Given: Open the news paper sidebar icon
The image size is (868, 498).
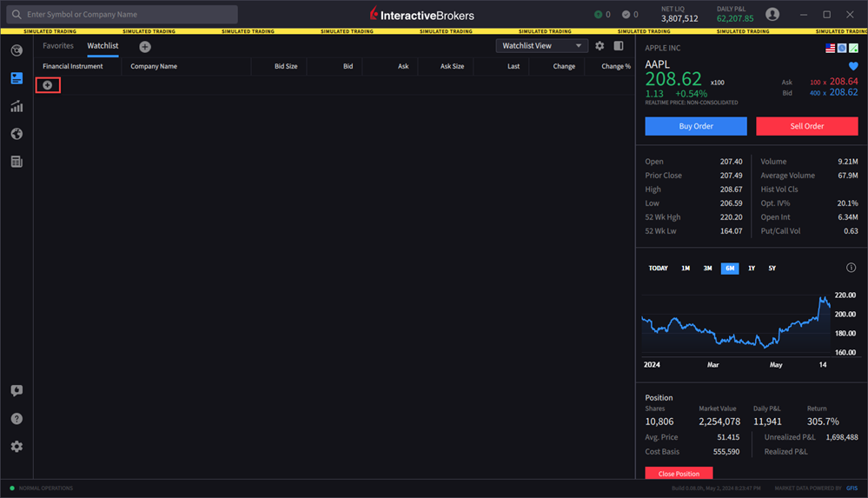Looking at the screenshot, I should point(17,161).
